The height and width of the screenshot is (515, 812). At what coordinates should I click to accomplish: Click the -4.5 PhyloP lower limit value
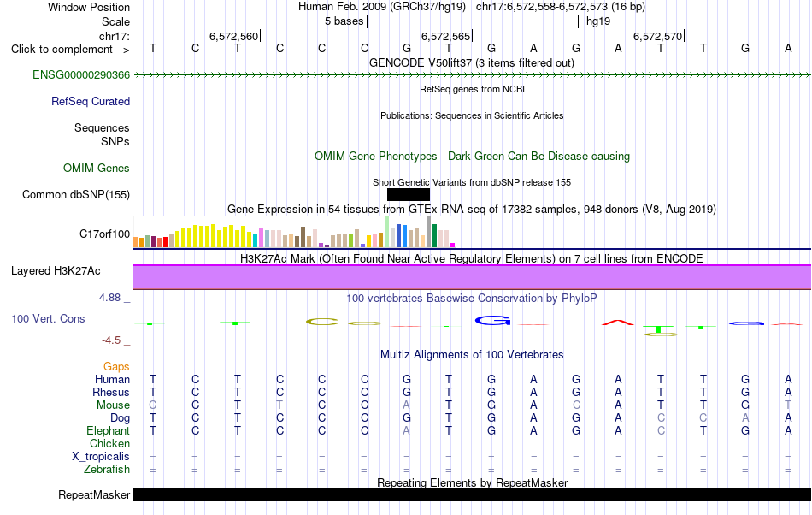(x=111, y=340)
